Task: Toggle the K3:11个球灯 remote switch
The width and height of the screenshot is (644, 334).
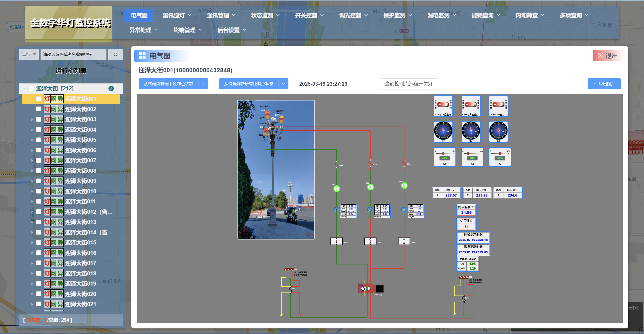Action: tap(499, 104)
